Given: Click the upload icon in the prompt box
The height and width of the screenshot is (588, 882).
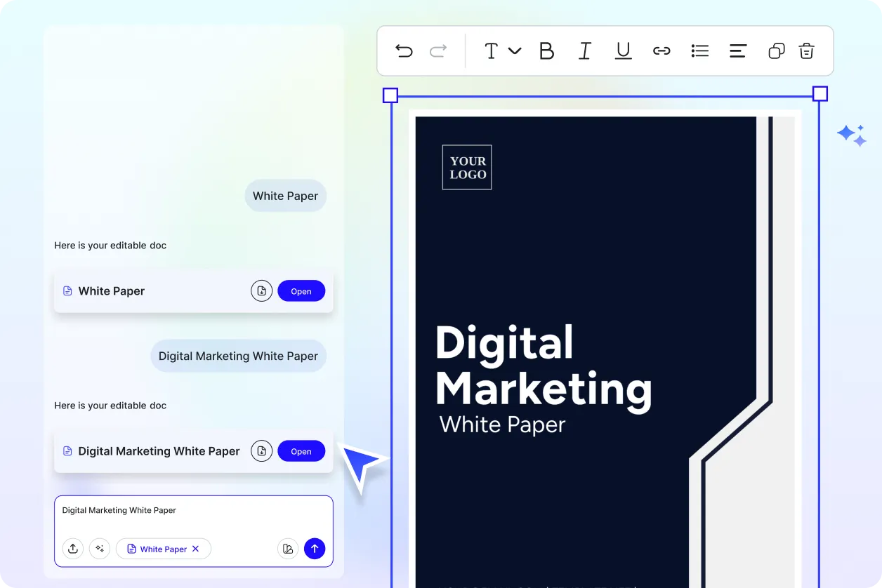Looking at the screenshot, I should coord(73,549).
